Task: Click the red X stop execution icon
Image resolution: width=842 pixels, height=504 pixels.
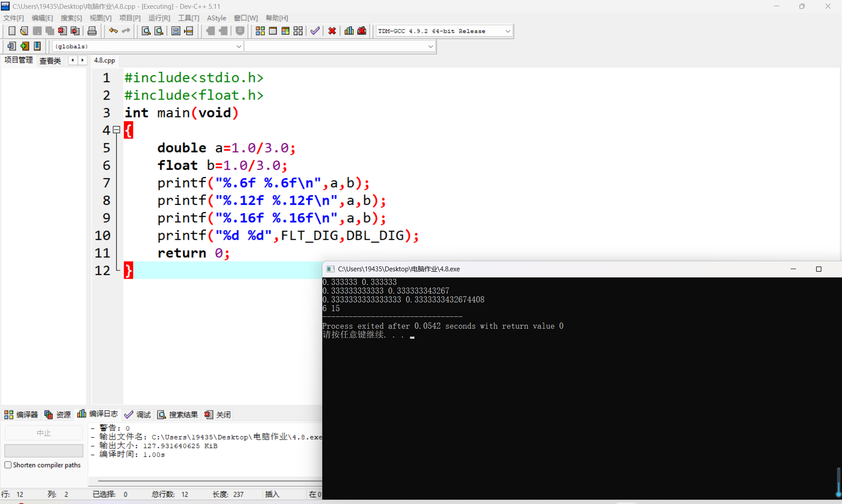Action: (x=332, y=31)
